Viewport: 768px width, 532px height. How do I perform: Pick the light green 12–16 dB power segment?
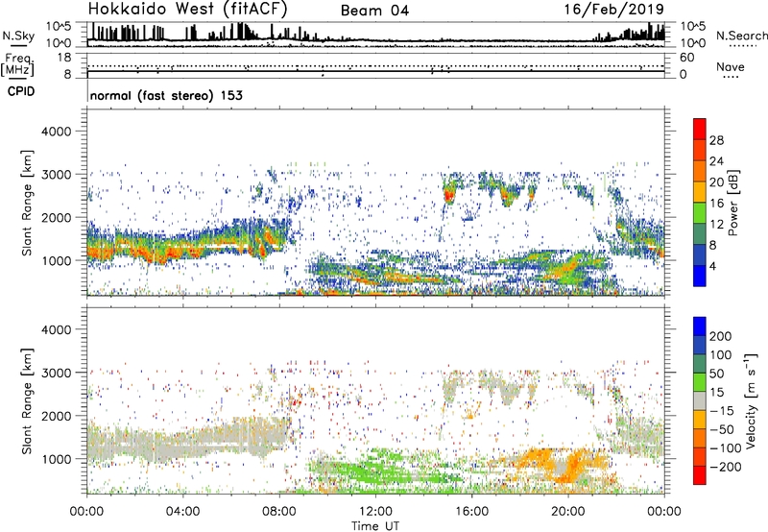700,213
